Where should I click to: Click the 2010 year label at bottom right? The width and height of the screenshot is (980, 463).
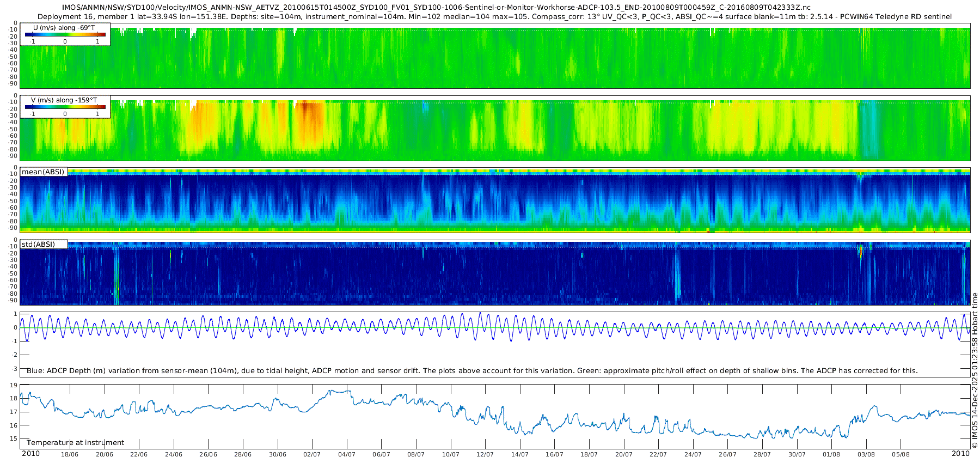point(960,454)
